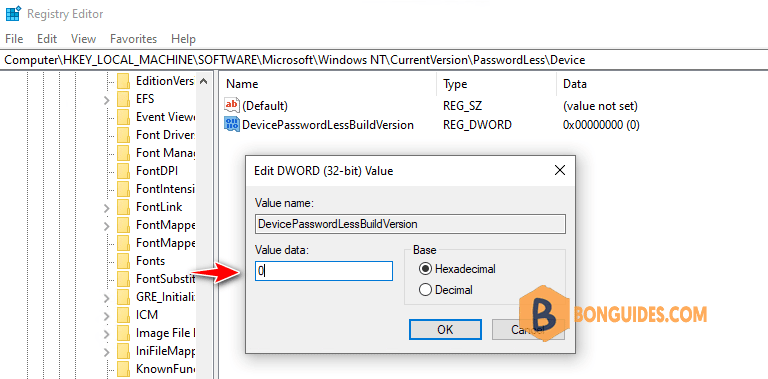Close the Edit DWORD dialog with X
768x379 pixels.
(x=559, y=170)
